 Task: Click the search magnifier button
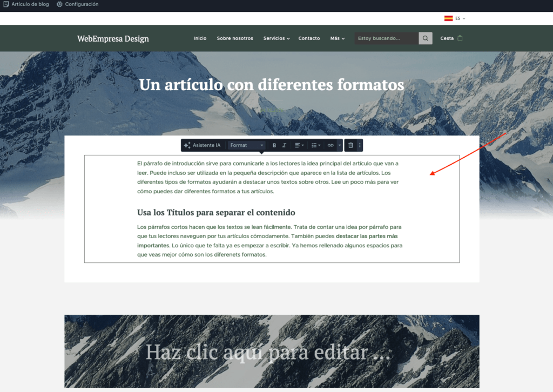click(426, 38)
